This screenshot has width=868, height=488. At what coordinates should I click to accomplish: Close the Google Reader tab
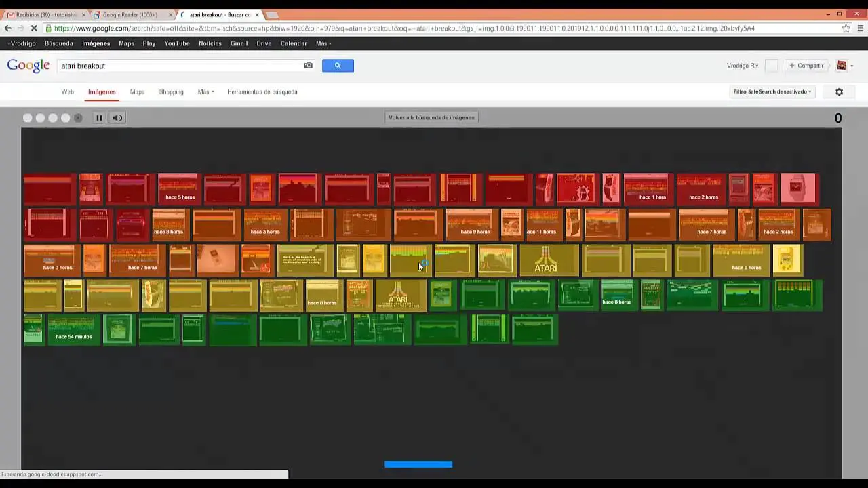point(170,15)
